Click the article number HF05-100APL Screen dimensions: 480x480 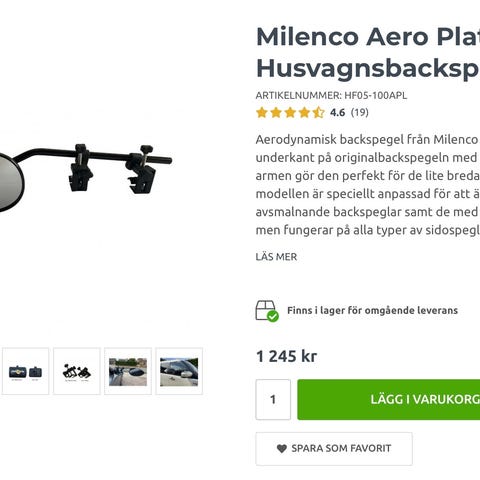(x=376, y=96)
